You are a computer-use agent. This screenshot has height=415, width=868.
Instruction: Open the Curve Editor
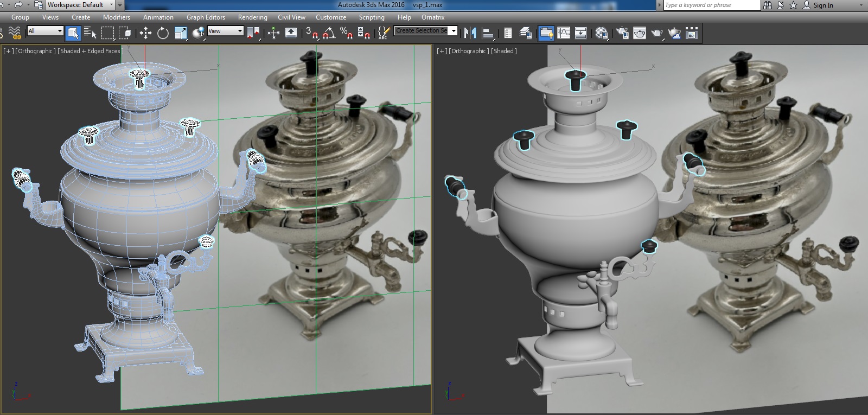[x=564, y=33]
